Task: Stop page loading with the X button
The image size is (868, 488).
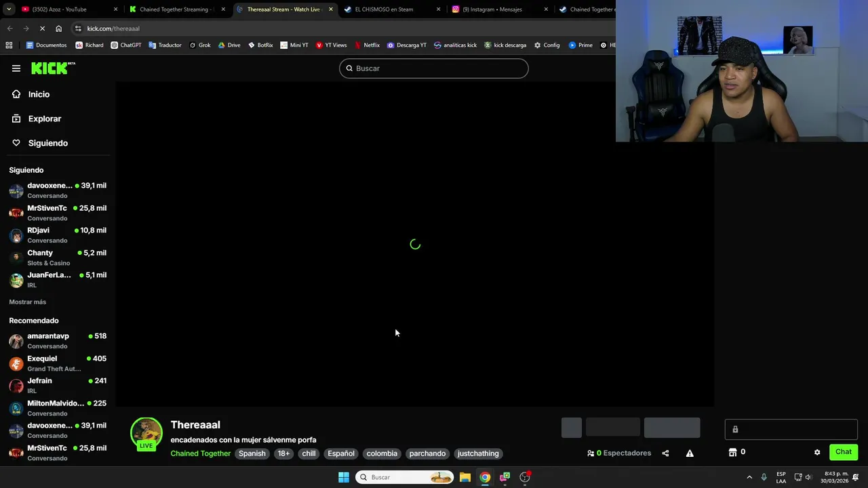Action: click(x=42, y=28)
